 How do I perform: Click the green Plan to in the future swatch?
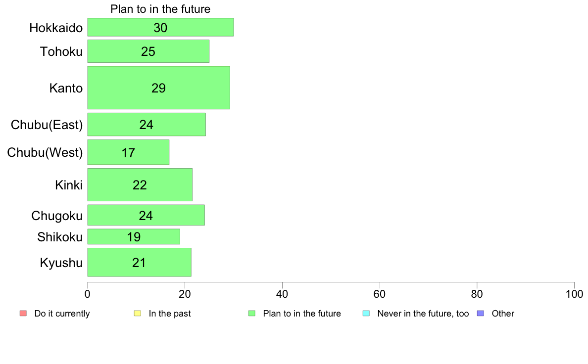[252, 314]
